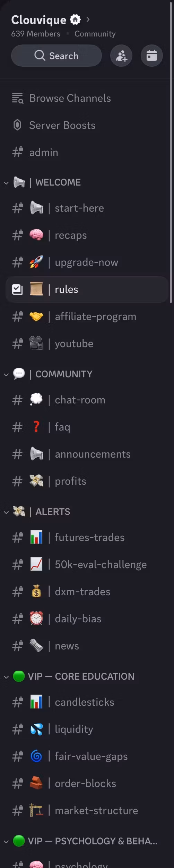Click the locked hashtag icon for admin
Image resolution: width=174 pixels, height=868 pixels.
pos(17,152)
